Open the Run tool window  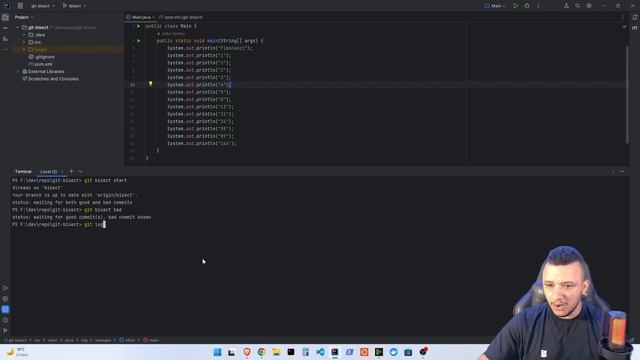pos(5,288)
